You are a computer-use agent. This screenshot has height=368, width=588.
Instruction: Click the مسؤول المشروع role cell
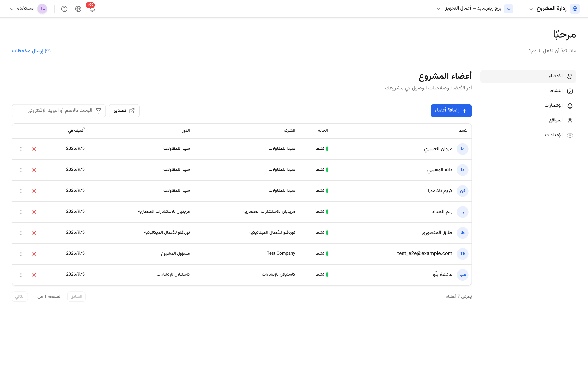point(175,254)
